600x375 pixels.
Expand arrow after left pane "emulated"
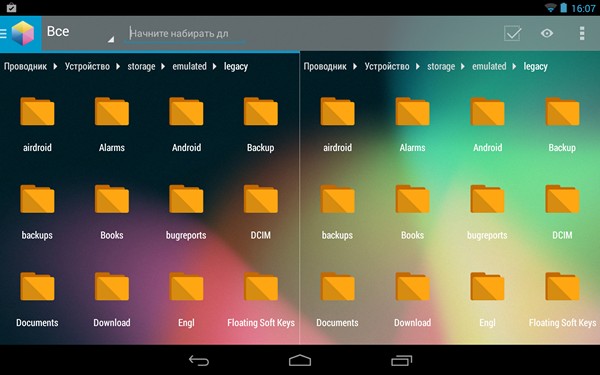coord(215,67)
